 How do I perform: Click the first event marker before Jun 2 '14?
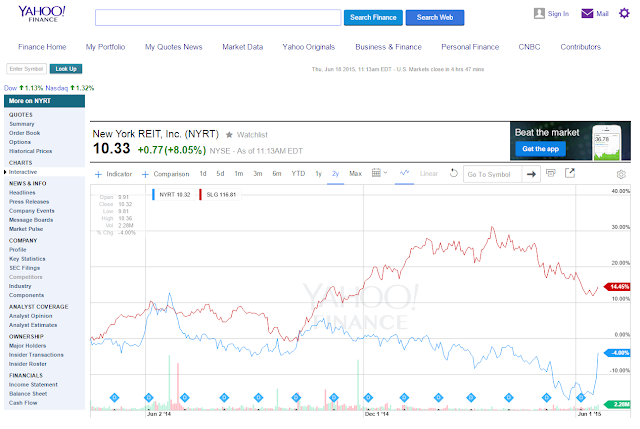click(114, 397)
